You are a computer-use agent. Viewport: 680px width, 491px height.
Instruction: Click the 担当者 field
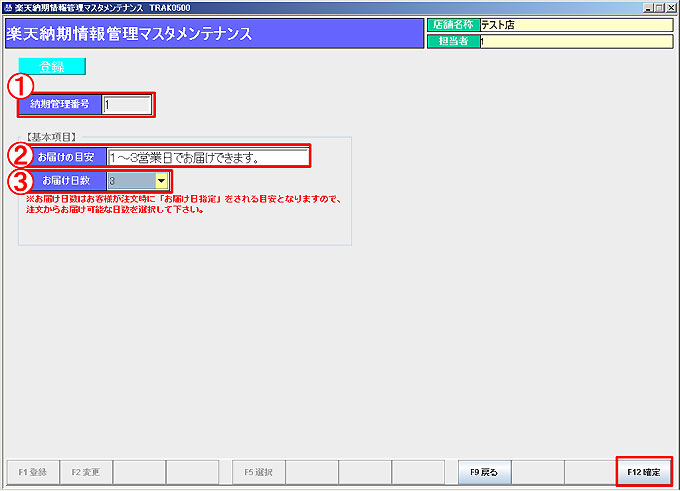(x=576, y=41)
